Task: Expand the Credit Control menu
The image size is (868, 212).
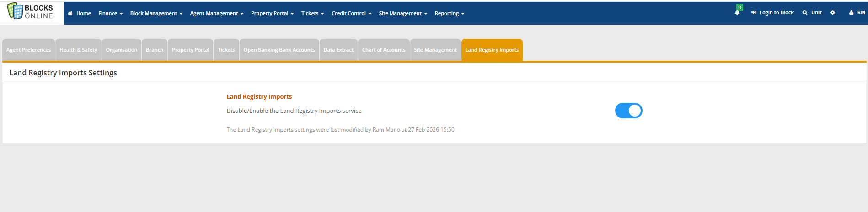Action: coord(351,13)
